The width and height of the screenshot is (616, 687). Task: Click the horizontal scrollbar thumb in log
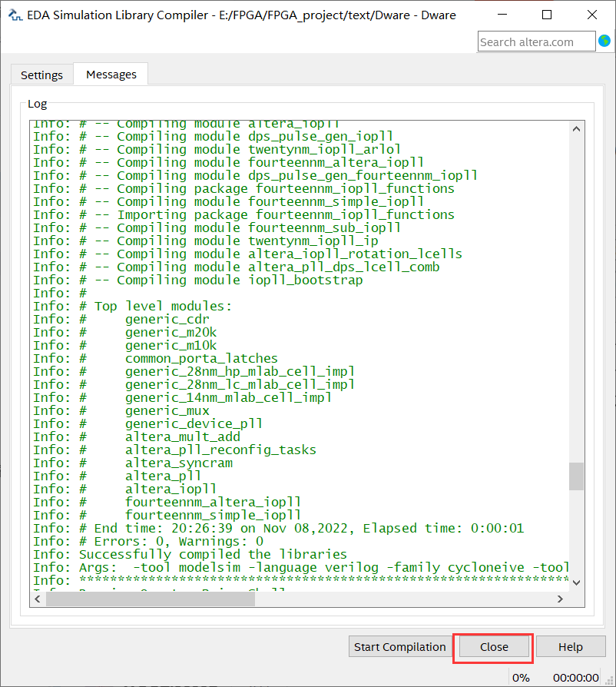tap(151, 599)
